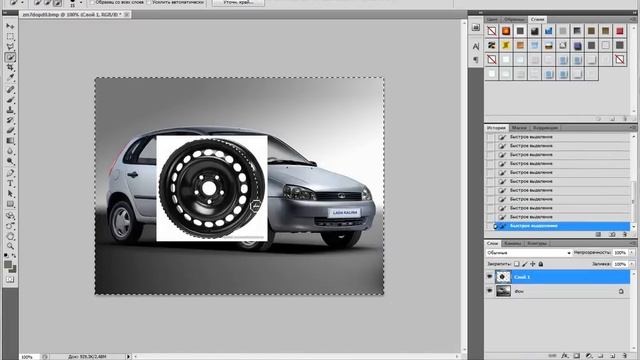The height and width of the screenshot is (360, 640).
Task: Open the Opacity slider arrow
Action: coord(631,253)
